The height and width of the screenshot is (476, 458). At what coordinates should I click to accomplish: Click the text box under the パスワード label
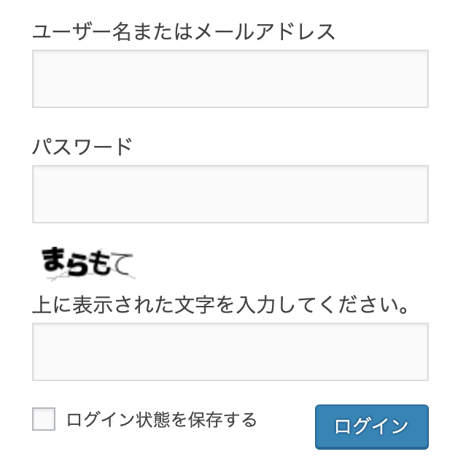tap(230, 194)
